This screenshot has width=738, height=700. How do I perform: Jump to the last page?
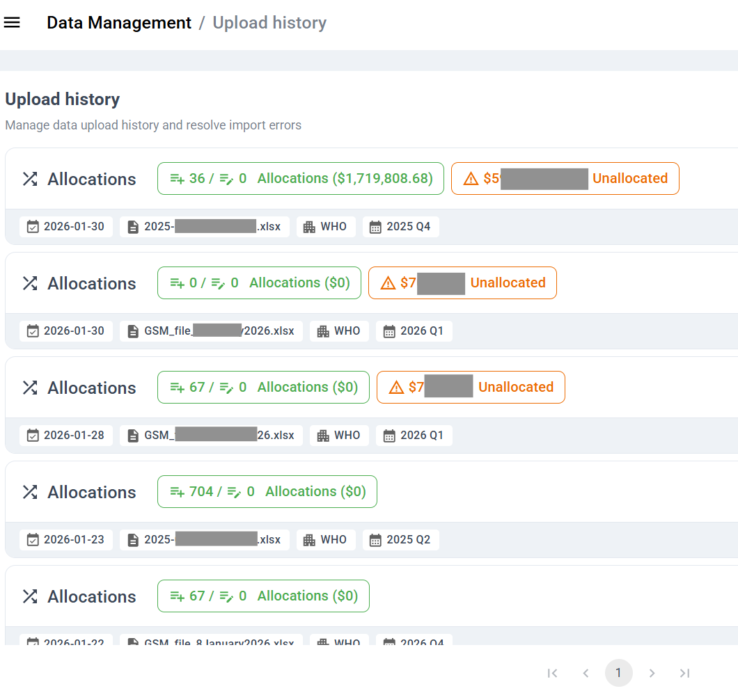click(684, 673)
